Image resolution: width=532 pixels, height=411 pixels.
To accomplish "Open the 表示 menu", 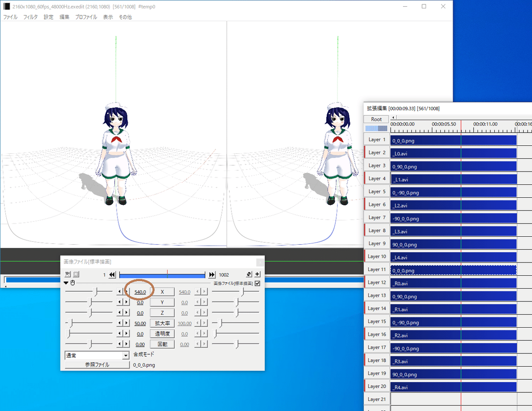I will pyautogui.click(x=108, y=17).
